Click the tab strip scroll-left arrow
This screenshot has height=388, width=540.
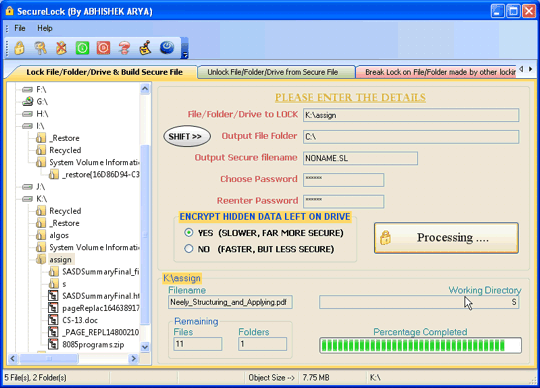click(x=521, y=69)
